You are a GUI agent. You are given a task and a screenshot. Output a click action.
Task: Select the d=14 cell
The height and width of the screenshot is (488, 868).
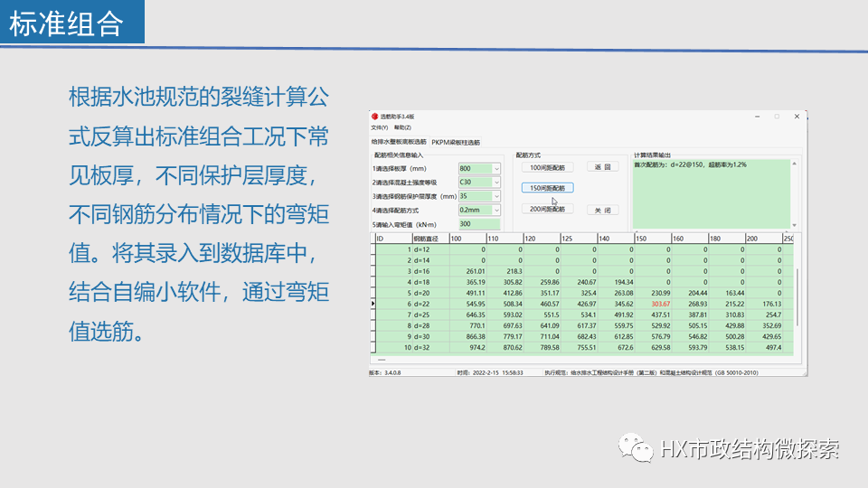430,260
